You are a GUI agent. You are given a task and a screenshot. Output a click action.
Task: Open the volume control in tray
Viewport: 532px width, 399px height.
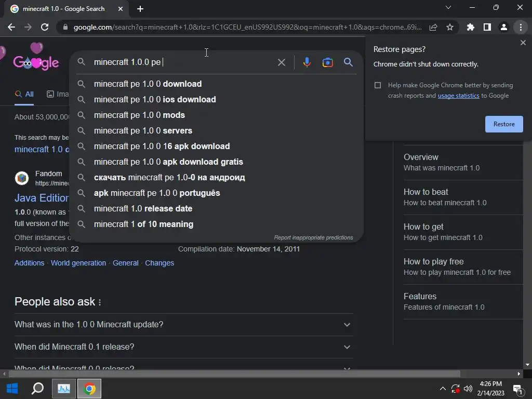click(468, 389)
